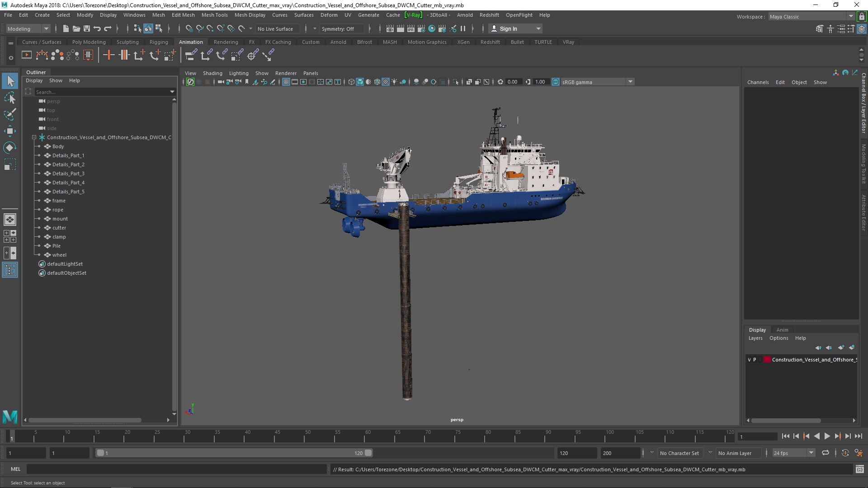
Task: Open the animation preferences icon
Action: [859, 453]
